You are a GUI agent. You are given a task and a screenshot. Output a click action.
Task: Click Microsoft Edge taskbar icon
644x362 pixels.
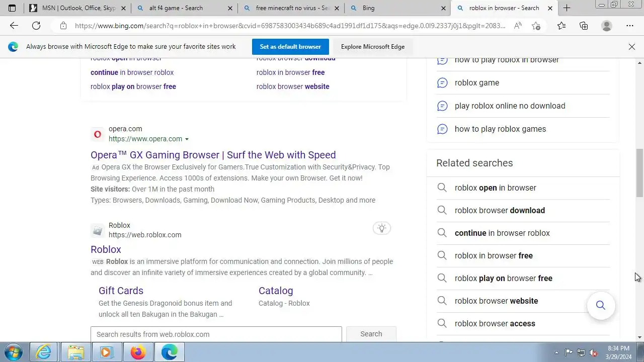point(170,352)
